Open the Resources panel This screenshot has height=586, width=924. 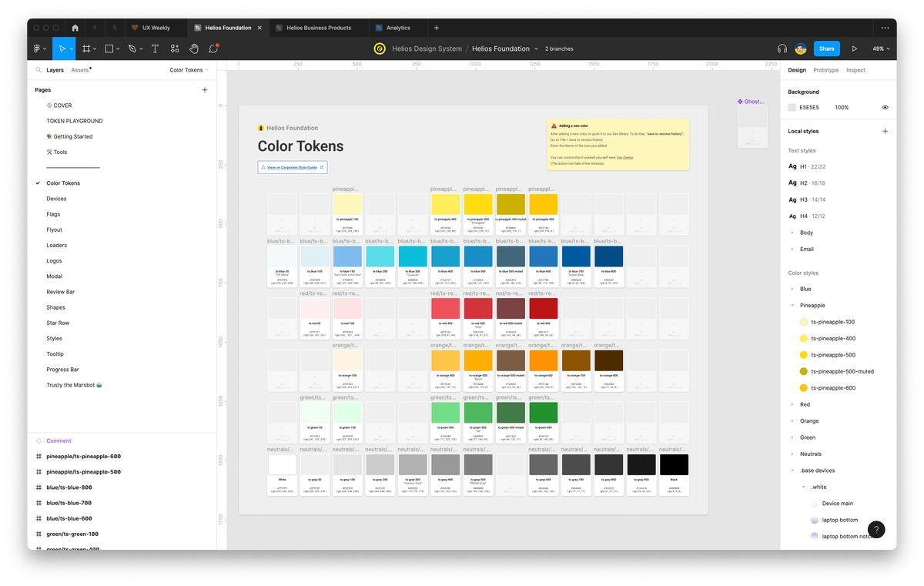click(174, 48)
